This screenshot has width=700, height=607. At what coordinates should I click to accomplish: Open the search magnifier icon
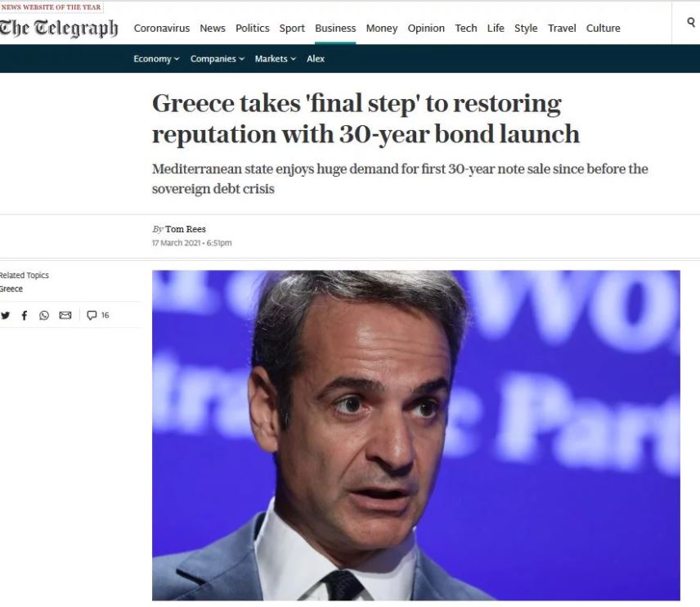[x=691, y=22]
